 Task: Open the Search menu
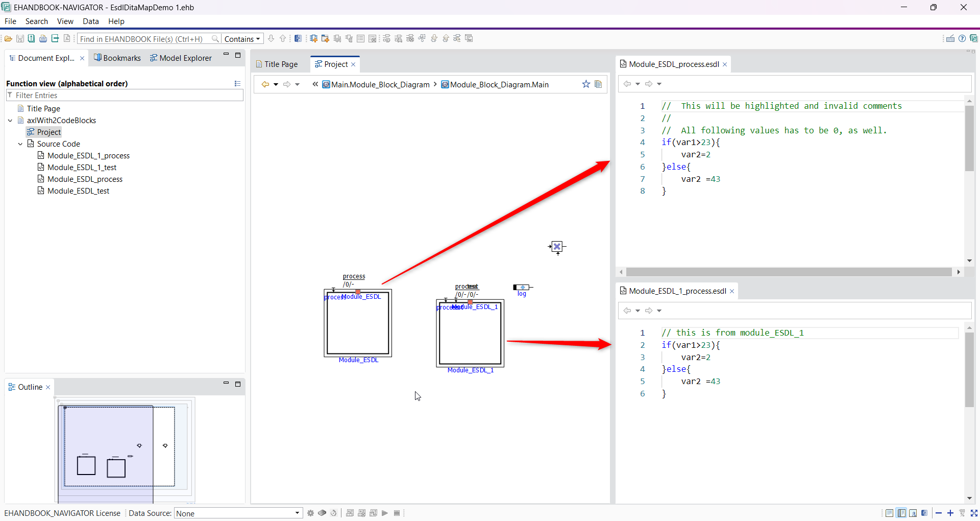click(37, 21)
